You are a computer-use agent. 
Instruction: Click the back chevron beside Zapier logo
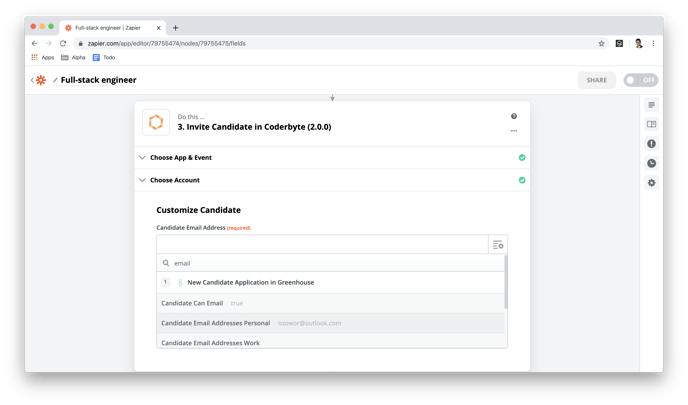pos(32,80)
